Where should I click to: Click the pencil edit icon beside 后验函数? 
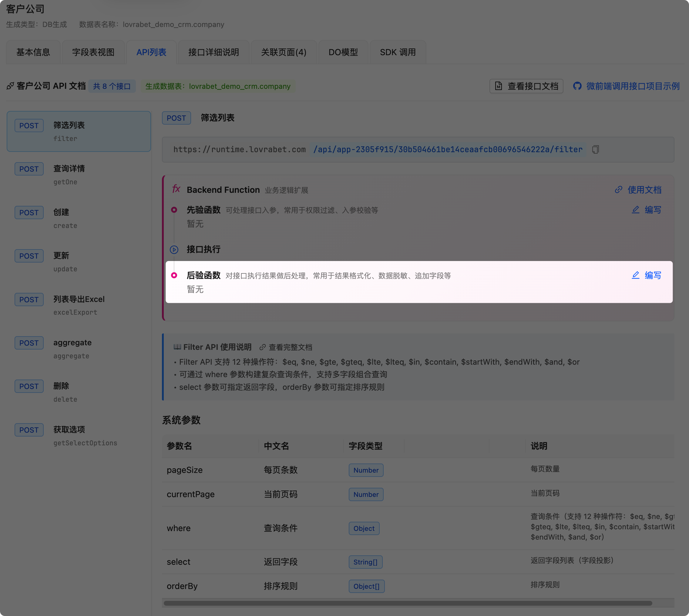636,275
